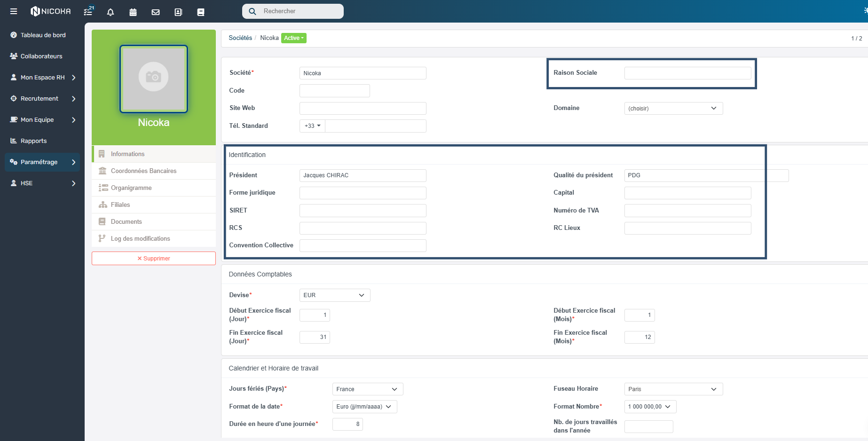868x441 pixels.
Task: Click the Société name field
Action: [363, 73]
